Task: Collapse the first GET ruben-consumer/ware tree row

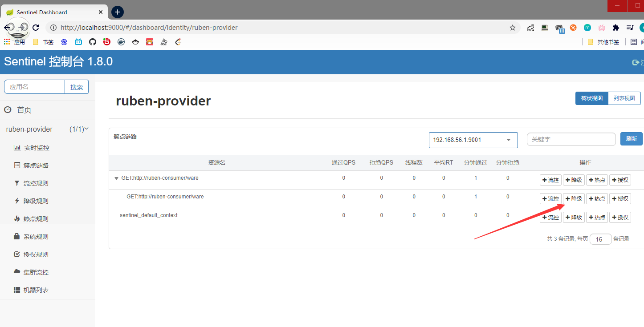Action: pos(117,178)
